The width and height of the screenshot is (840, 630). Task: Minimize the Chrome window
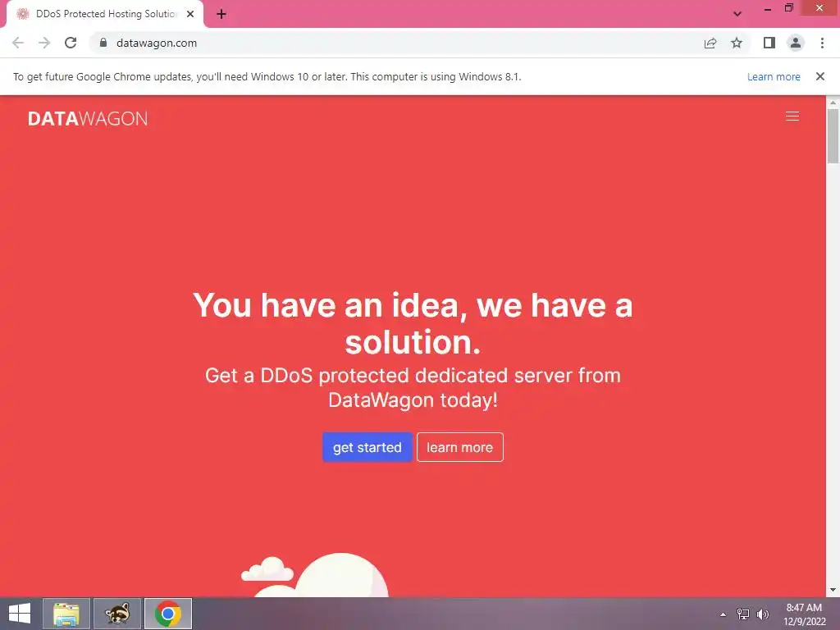pos(767,8)
